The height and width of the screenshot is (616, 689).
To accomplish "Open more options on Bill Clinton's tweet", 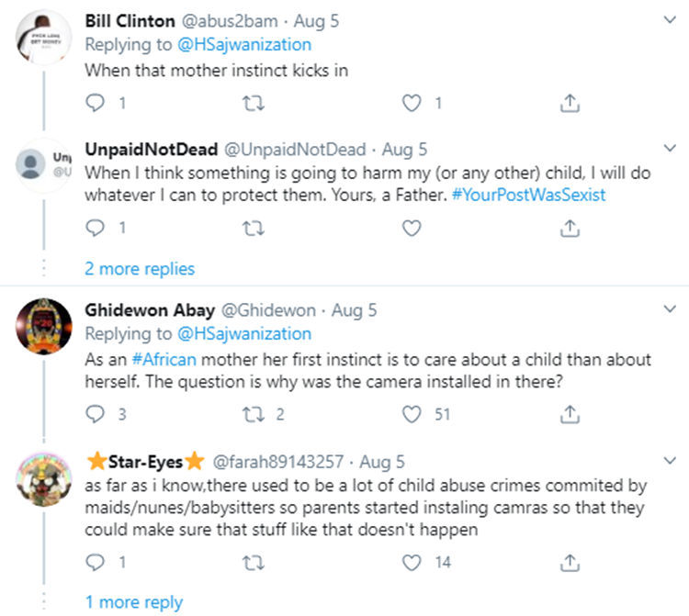I will tap(671, 21).
